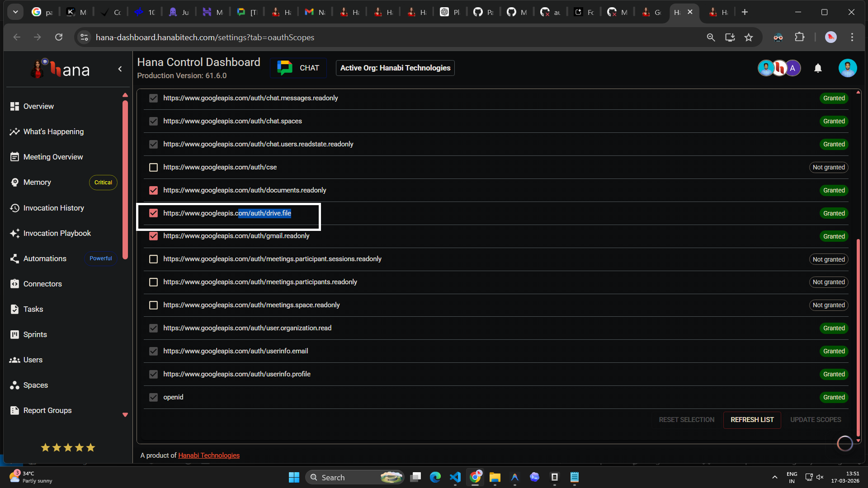Open the Overview section in sidebar
Viewport: 868px width, 488px height.
(x=38, y=106)
